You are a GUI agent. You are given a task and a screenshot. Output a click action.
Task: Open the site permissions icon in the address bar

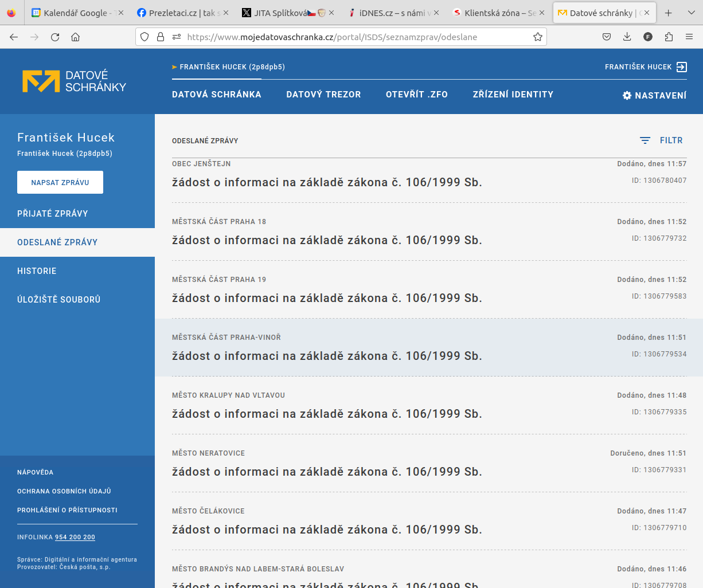pyautogui.click(x=177, y=37)
